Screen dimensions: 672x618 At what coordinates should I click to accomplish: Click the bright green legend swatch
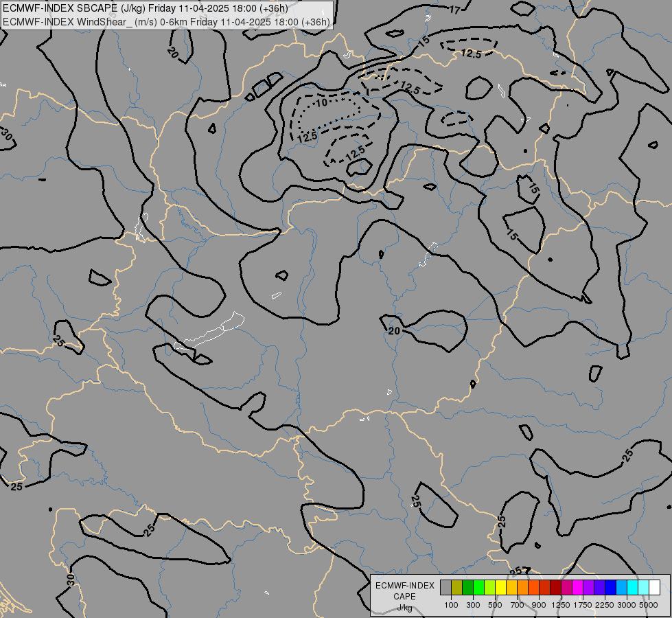click(x=478, y=587)
